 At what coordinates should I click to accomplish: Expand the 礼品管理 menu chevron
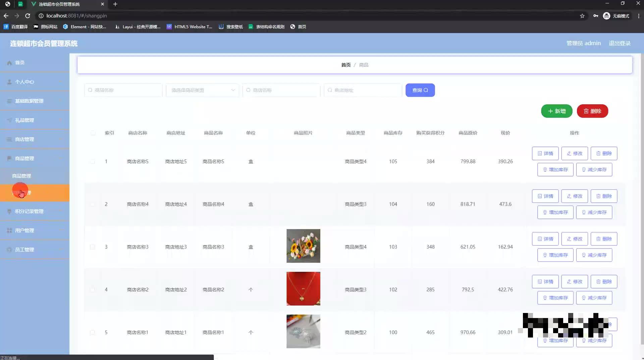pos(61,120)
